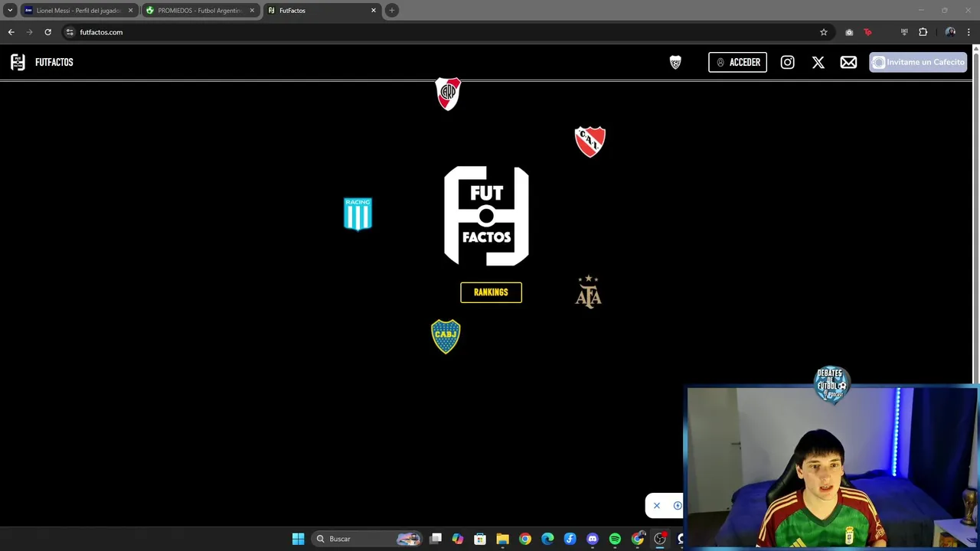Open the Chrome three-dot menu

[969, 32]
